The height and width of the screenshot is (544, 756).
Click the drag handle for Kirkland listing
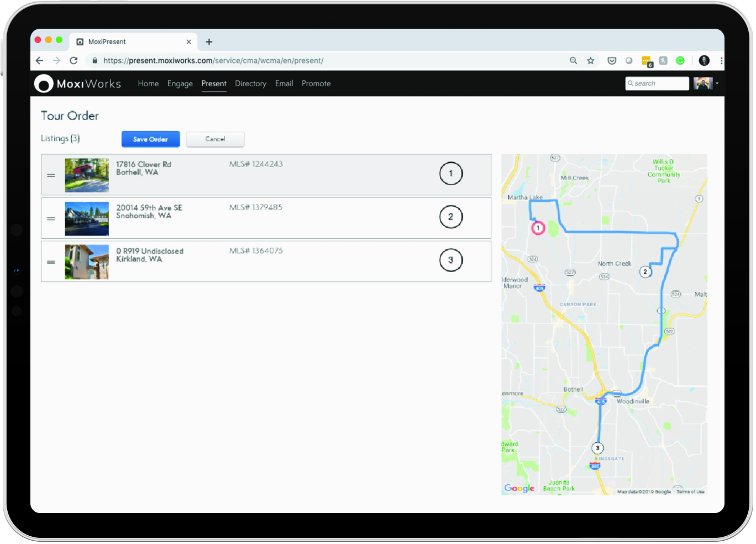coord(51,262)
